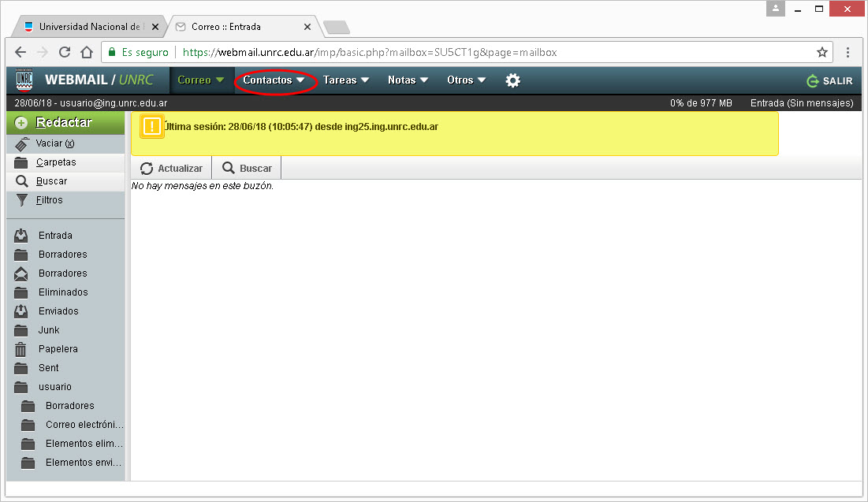Screen dimensions: 868x502
Task: Click the green padlock secure icon
Action: (112, 52)
